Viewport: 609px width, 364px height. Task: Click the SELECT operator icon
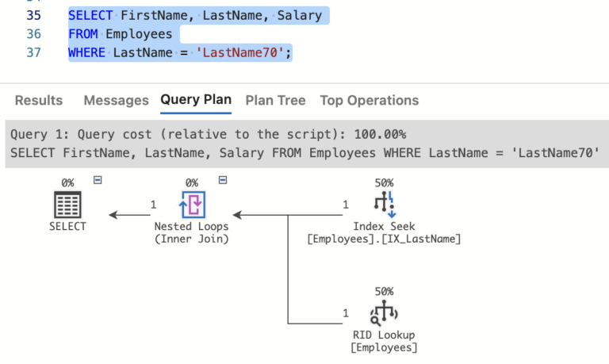(67, 205)
